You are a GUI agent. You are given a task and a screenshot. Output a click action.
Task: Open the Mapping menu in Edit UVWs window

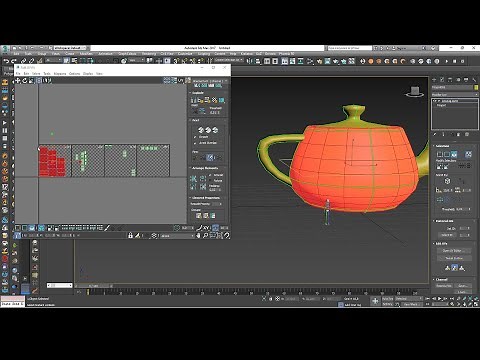(x=60, y=73)
